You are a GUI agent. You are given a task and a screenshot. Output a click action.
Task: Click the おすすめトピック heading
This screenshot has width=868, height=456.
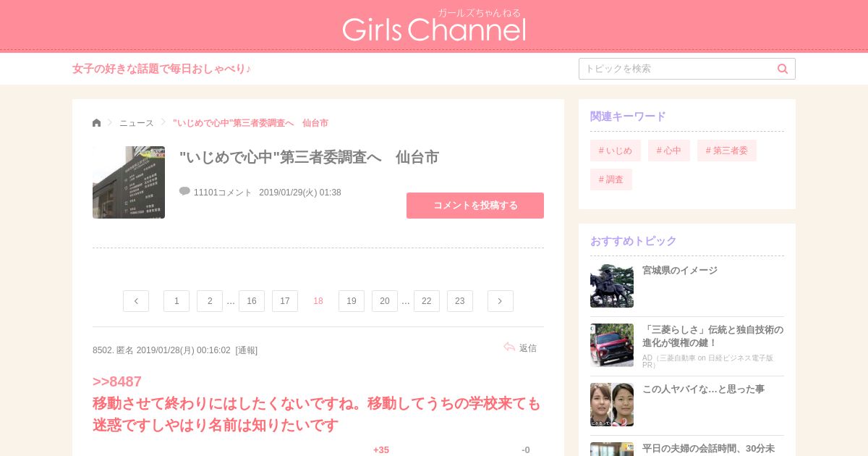click(x=634, y=240)
